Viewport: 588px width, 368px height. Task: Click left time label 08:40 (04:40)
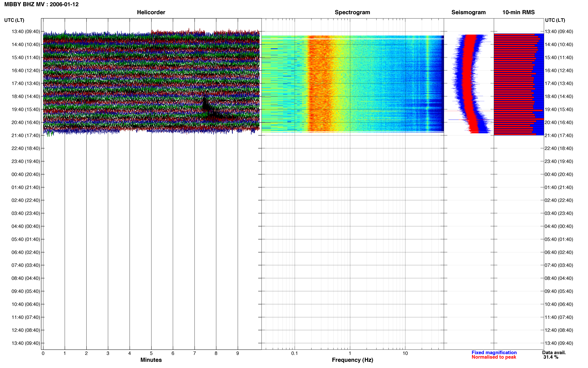(x=26, y=278)
